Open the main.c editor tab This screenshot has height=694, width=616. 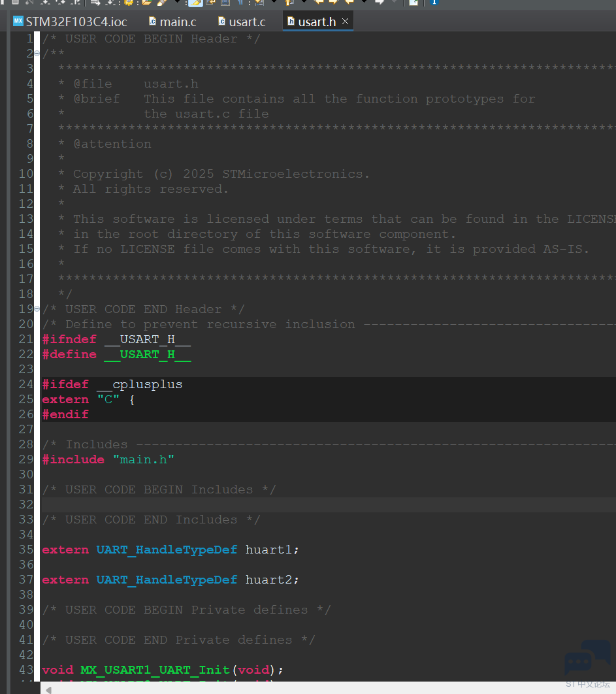pyautogui.click(x=172, y=22)
